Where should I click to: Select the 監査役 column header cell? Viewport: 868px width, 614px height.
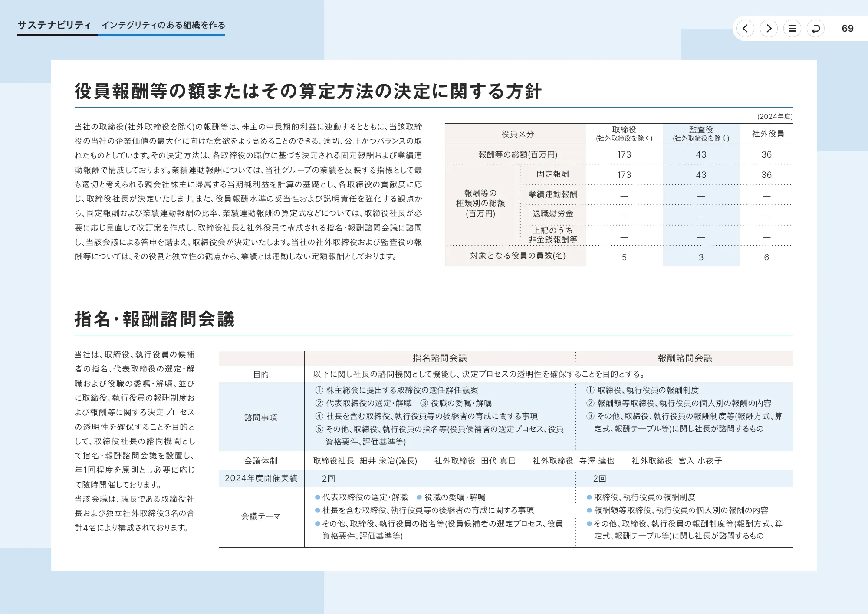coord(700,133)
